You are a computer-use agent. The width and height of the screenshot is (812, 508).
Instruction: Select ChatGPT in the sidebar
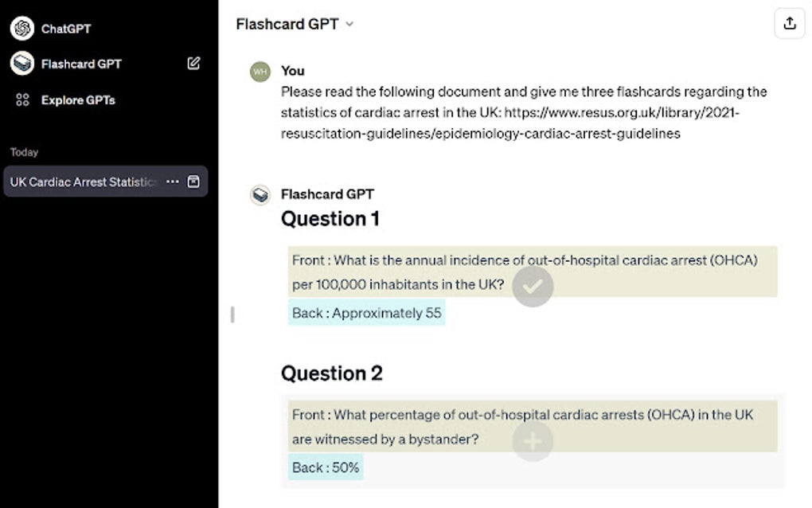coord(66,29)
